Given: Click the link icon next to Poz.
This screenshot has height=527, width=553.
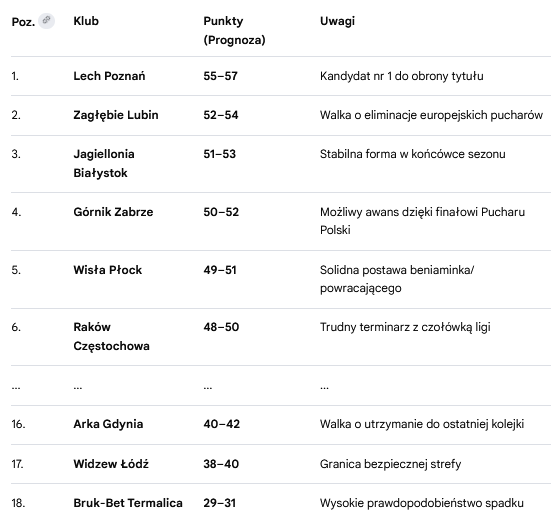Looking at the screenshot, I should 47,20.
